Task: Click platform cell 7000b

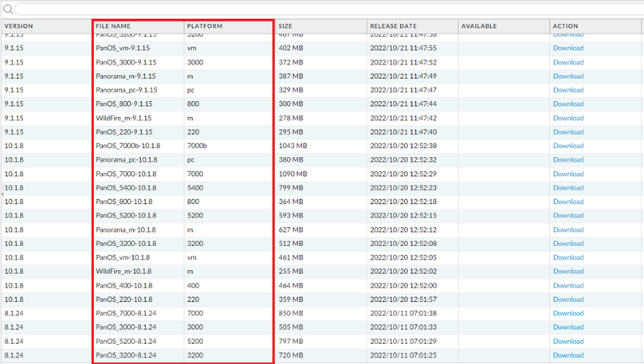Action: click(x=197, y=146)
